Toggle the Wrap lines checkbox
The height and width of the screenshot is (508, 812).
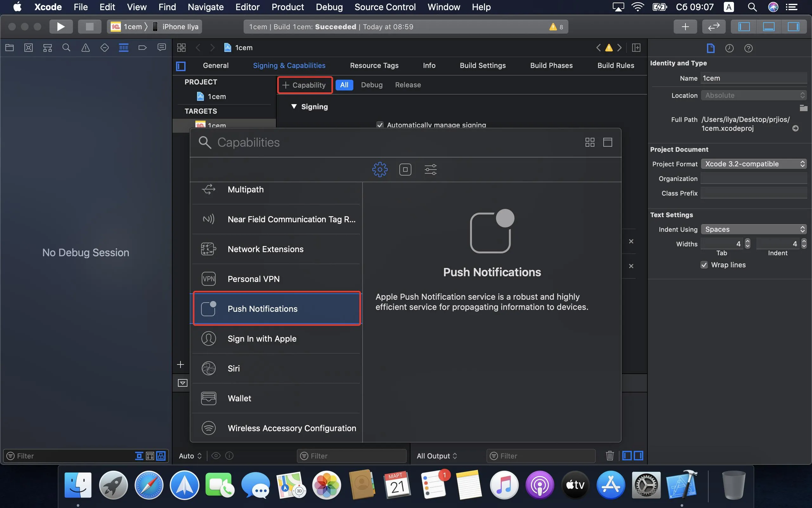tap(704, 265)
